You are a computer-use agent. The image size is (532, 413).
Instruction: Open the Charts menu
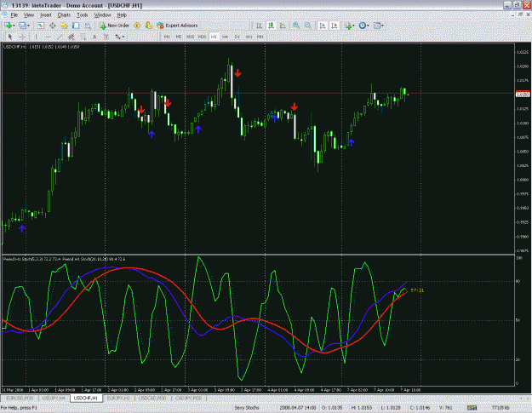tap(64, 15)
